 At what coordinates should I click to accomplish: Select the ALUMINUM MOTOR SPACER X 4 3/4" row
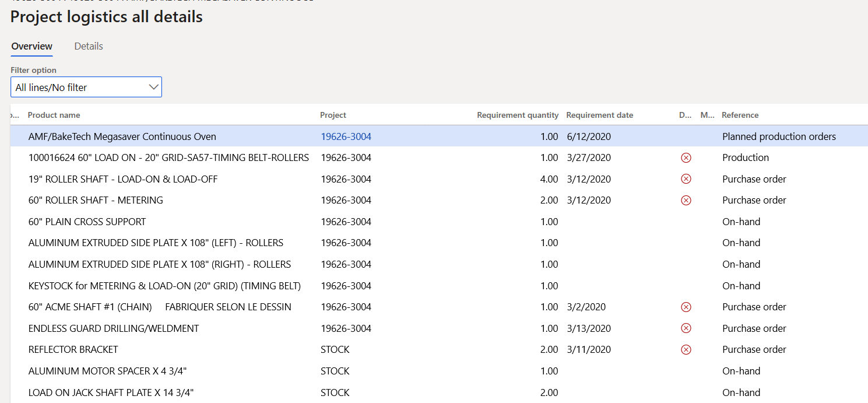point(107,371)
